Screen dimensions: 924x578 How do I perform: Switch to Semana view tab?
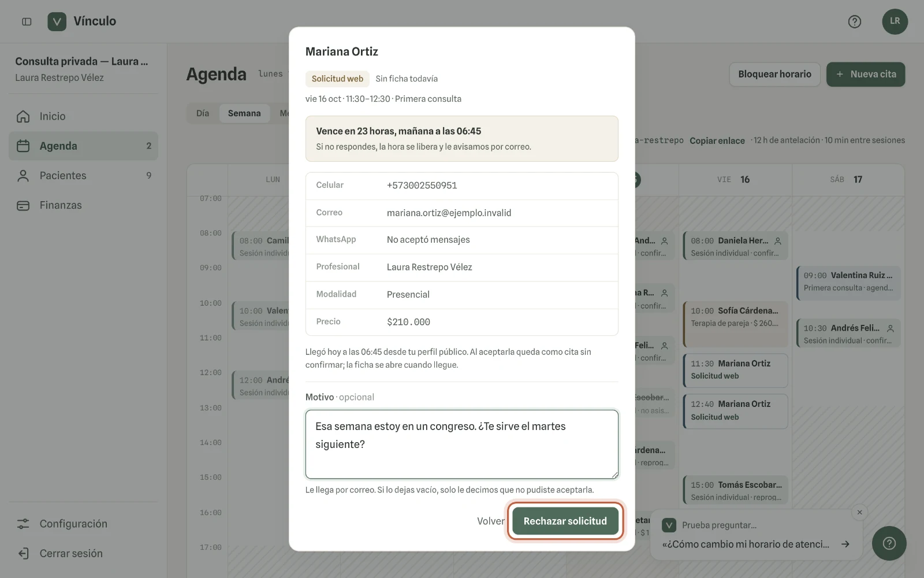click(244, 113)
